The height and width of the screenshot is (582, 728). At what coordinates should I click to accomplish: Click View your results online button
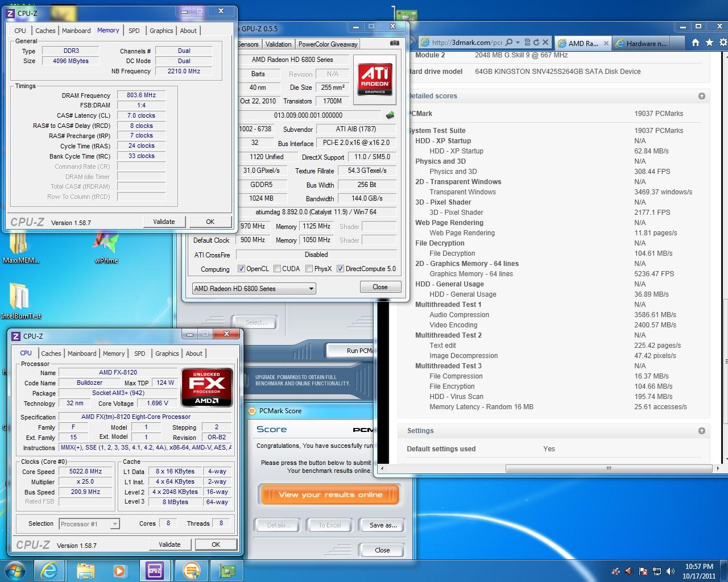[330, 494]
